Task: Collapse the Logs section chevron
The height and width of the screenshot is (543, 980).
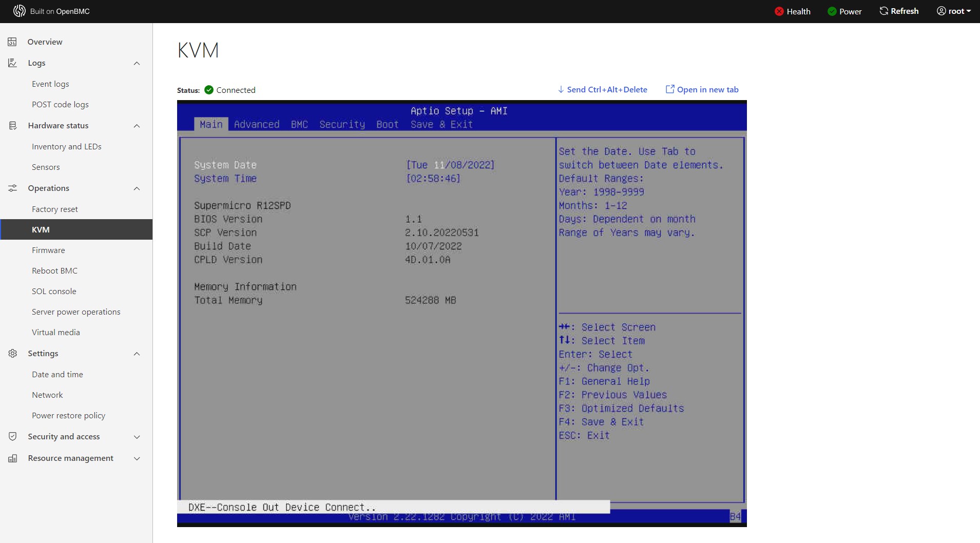Action: point(137,63)
